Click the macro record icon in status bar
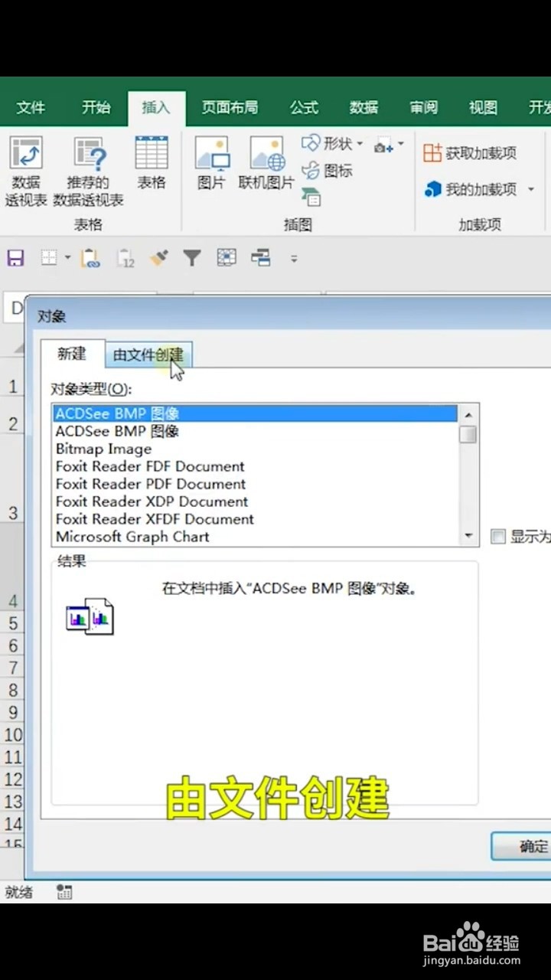 tap(64, 892)
